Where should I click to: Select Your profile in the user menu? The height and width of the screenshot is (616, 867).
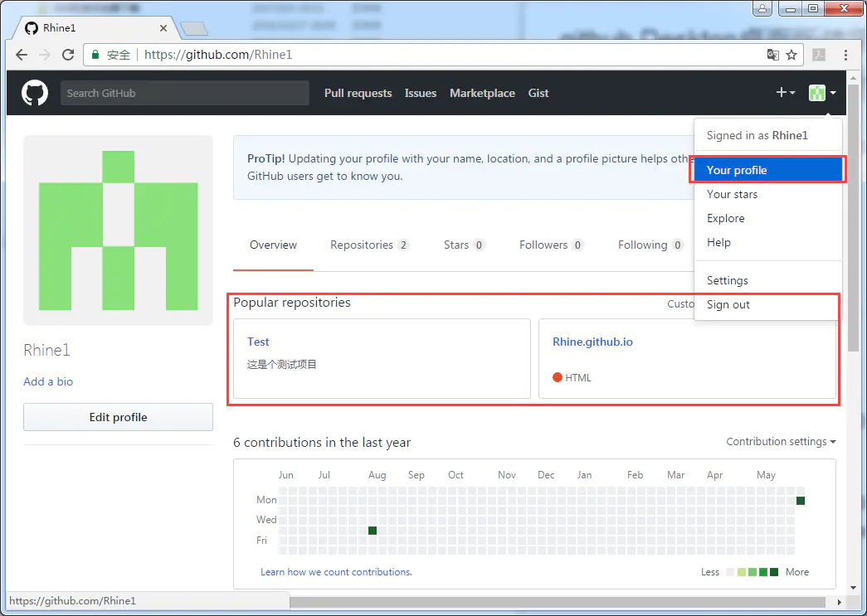pyautogui.click(x=768, y=170)
